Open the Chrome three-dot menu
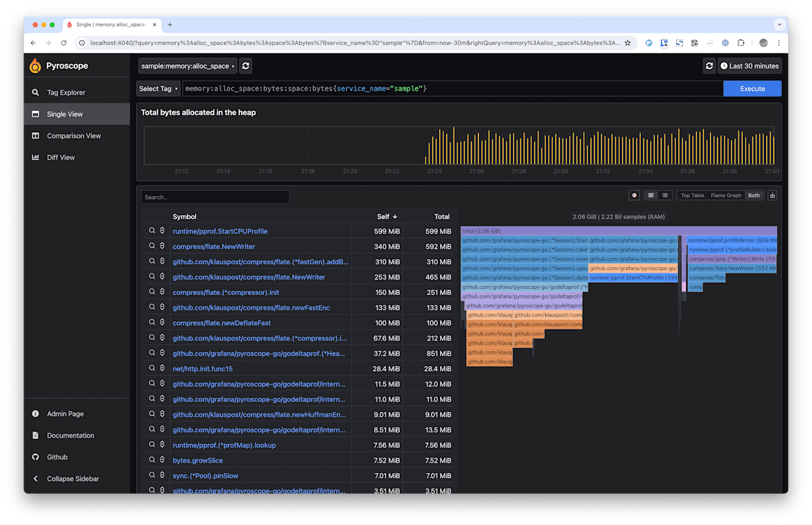 [779, 43]
